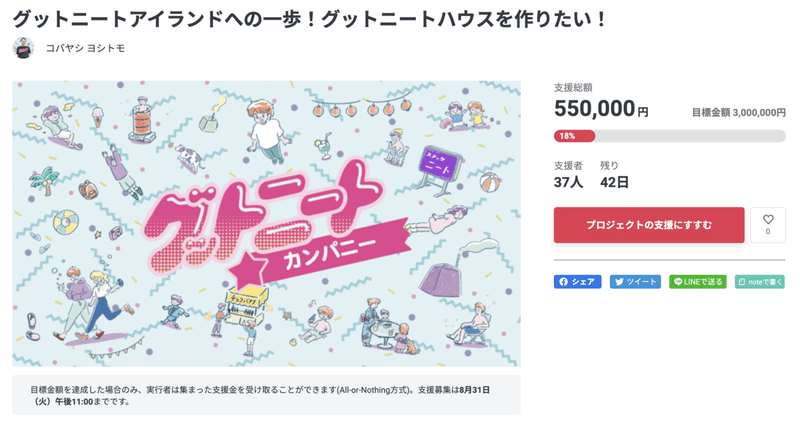Click the 支援者 label
This screenshot has height=426, width=800.
(x=567, y=164)
